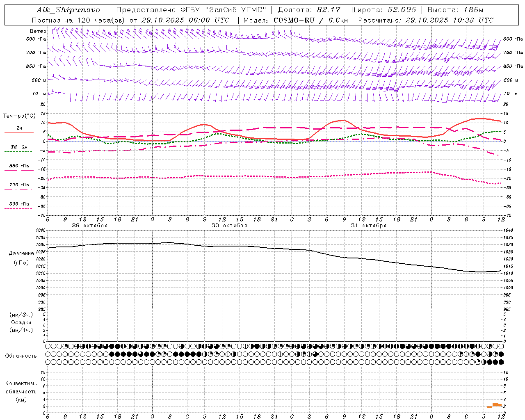Image resolution: width=525 pixels, height=420 pixels.
Task: Click the 'Ветер' wind panel label
Action: pos(38,31)
